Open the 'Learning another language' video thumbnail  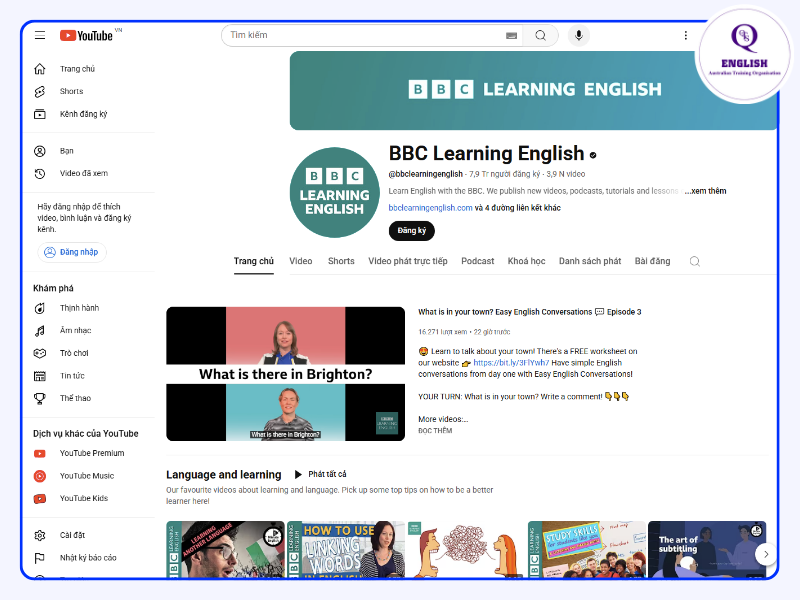point(225,549)
